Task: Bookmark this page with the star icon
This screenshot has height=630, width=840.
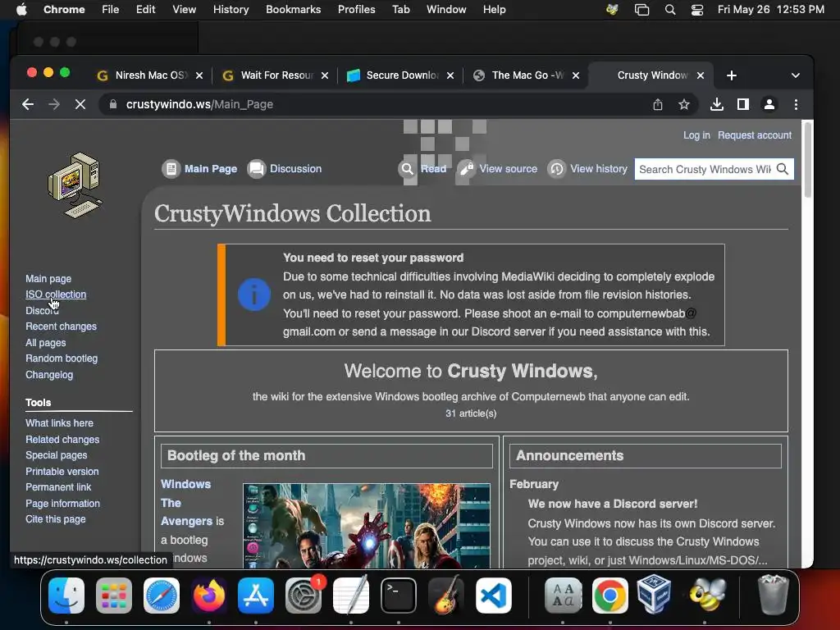Action: point(683,104)
